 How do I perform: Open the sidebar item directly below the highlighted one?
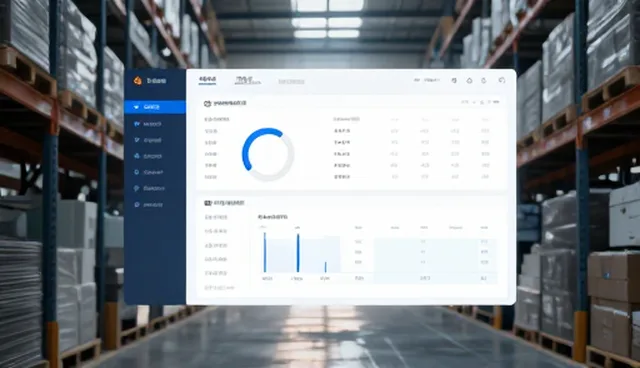148,124
